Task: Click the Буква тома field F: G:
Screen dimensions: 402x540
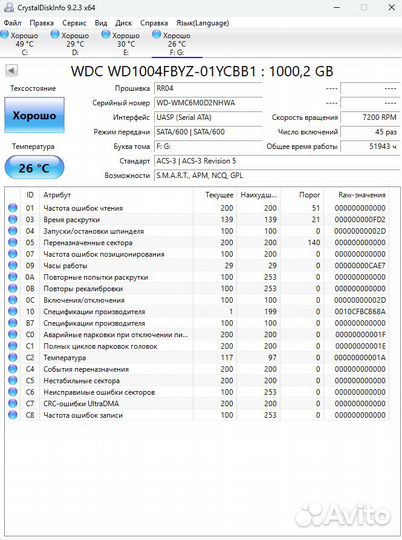Action: coord(208,146)
